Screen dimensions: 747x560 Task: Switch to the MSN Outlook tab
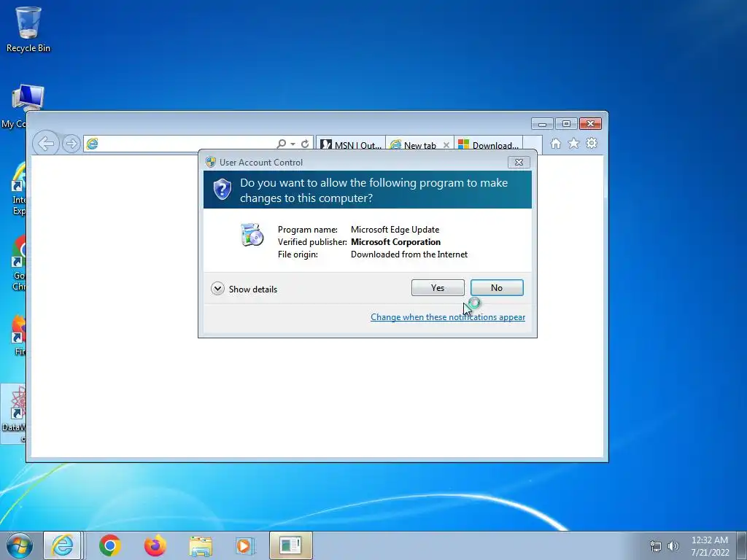pyautogui.click(x=351, y=145)
